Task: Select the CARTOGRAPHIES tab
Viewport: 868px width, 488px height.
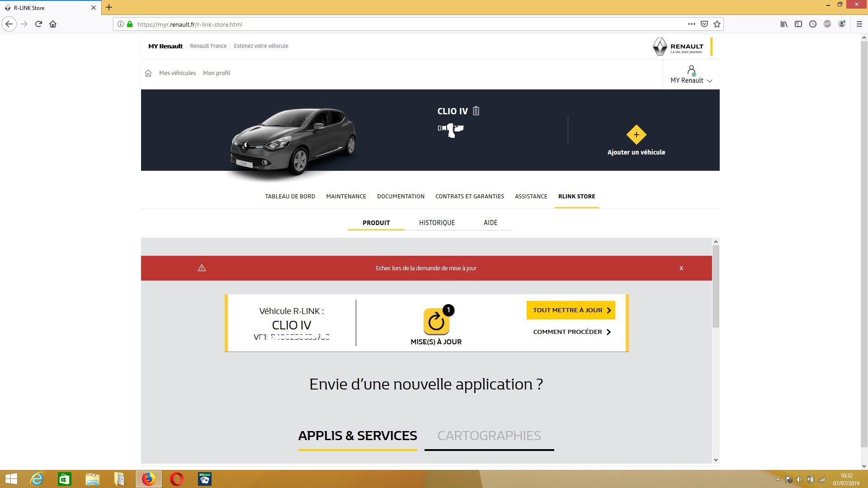Action: coord(489,436)
